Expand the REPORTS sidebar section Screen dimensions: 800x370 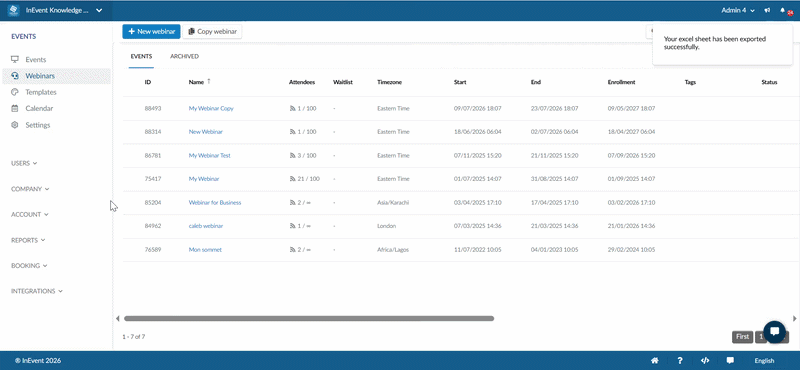point(28,240)
